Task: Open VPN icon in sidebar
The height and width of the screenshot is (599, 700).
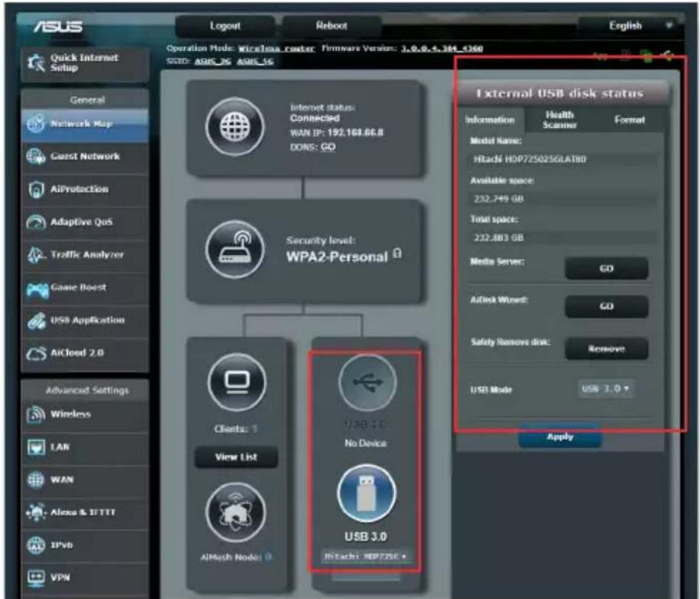Action: [x=36, y=578]
